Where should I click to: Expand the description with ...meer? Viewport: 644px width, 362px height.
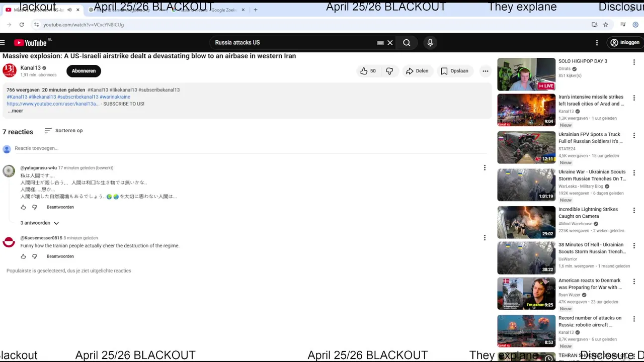[16, 111]
